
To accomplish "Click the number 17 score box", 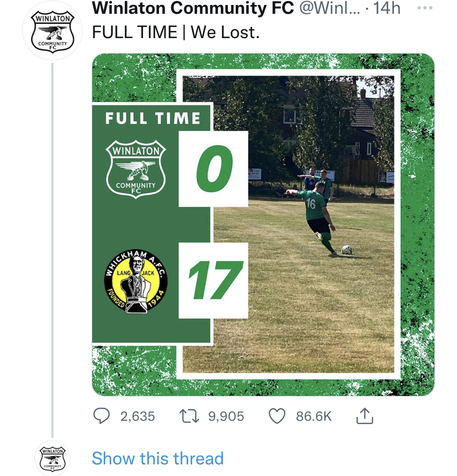I will coord(214,280).
